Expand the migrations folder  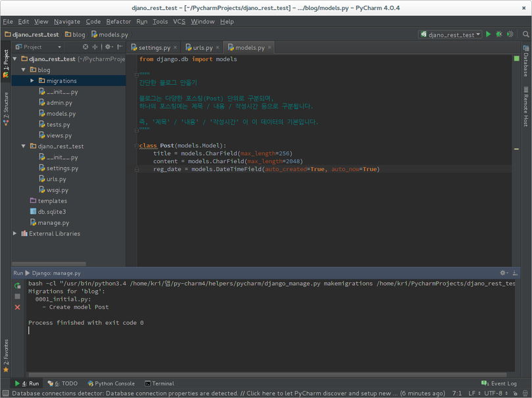click(32, 81)
